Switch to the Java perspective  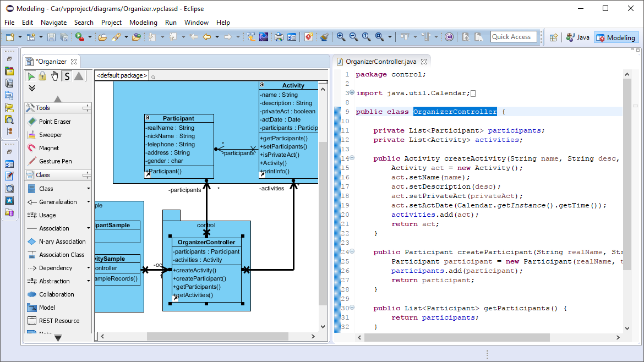tap(578, 37)
